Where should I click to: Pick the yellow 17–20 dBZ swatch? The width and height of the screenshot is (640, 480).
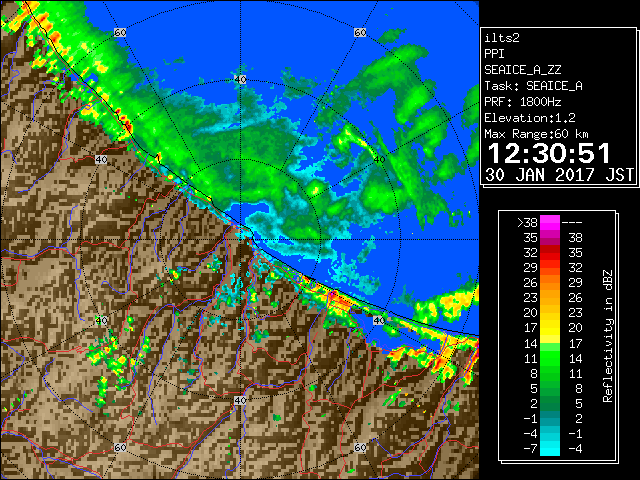click(x=550, y=328)
